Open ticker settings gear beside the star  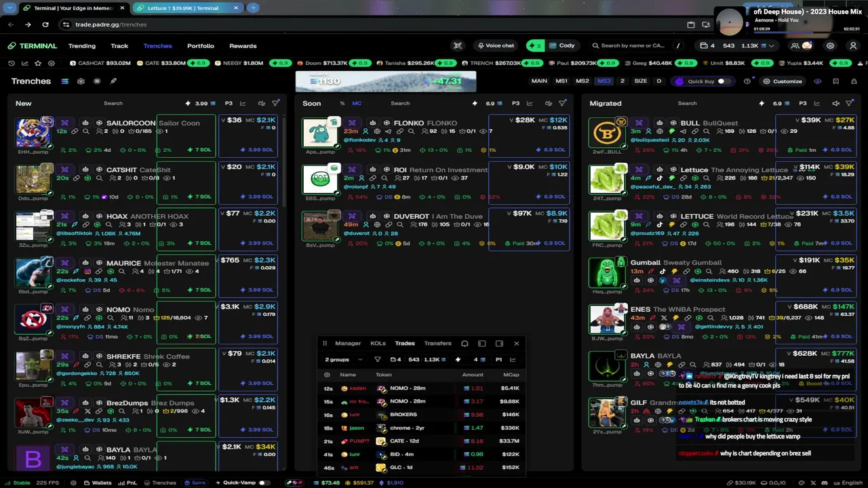pyautogui.click(x=52, y=63)
